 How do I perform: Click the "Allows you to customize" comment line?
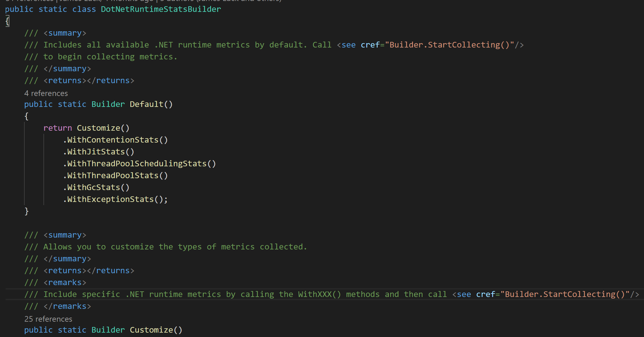tap(166, 247)
